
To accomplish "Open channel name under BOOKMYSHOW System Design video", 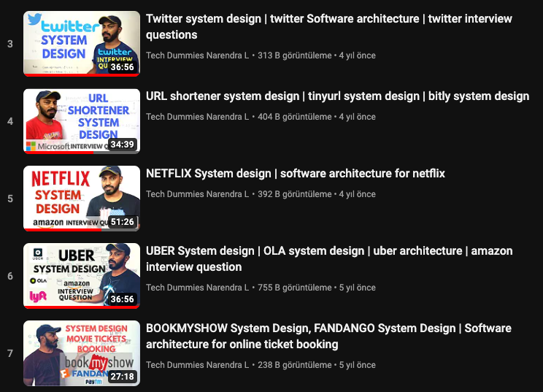I will click(197, 365).
